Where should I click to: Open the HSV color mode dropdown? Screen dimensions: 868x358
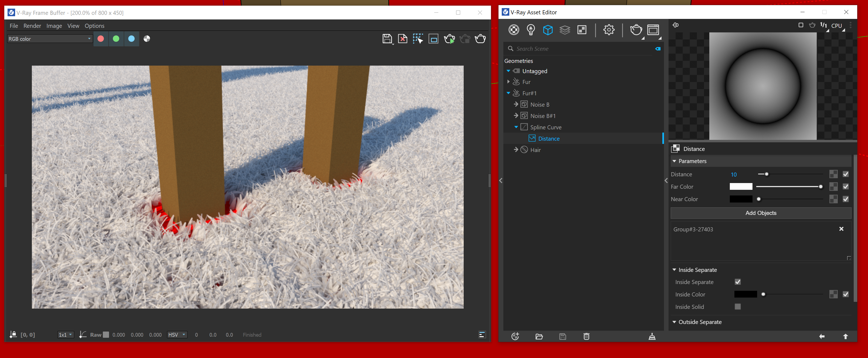click(x=177, y=335)
